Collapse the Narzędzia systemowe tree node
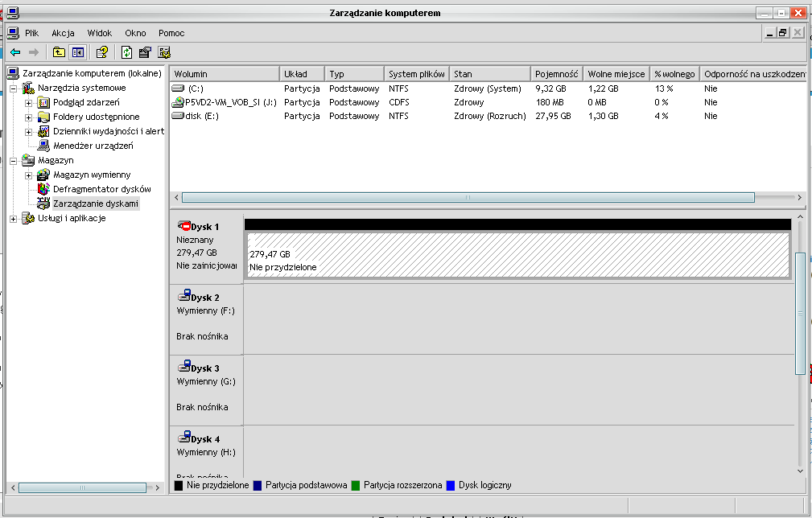 click(13, 88)
